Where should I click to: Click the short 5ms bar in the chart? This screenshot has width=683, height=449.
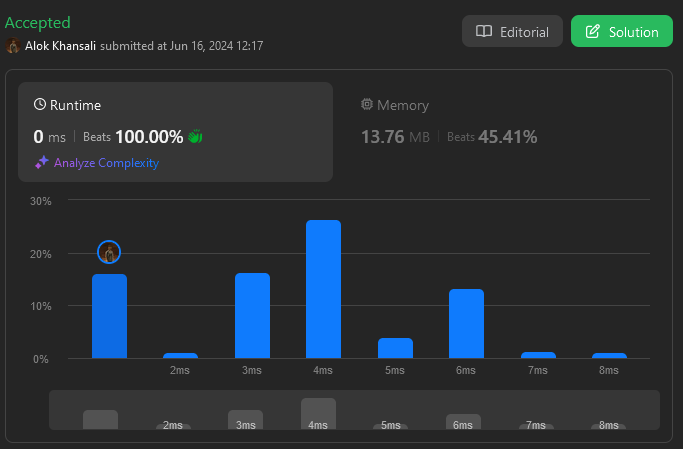pos(395,348)
